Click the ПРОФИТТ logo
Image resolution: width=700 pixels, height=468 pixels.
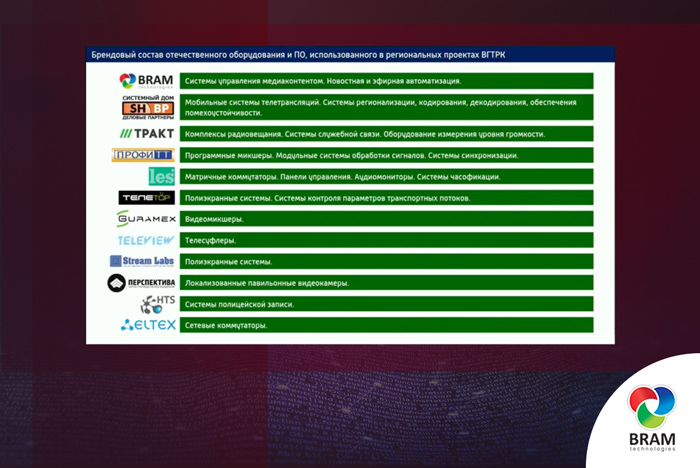(x=143, y=155)
